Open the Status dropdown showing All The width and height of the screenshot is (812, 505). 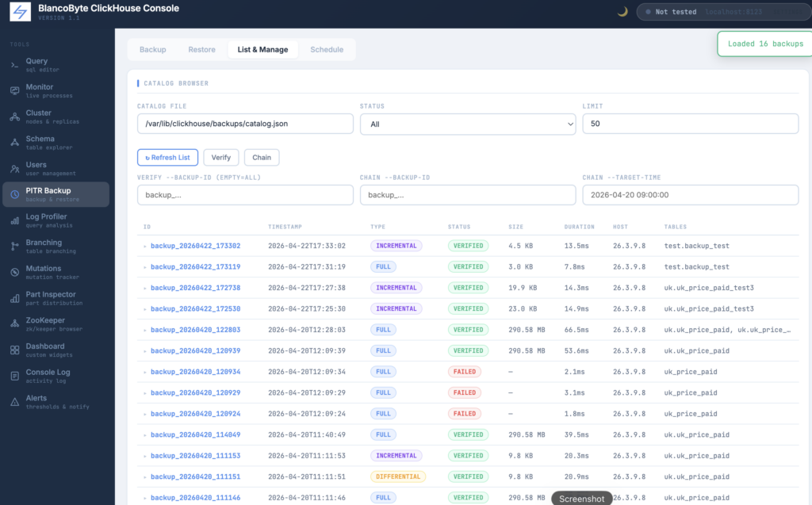coord(468,124)
